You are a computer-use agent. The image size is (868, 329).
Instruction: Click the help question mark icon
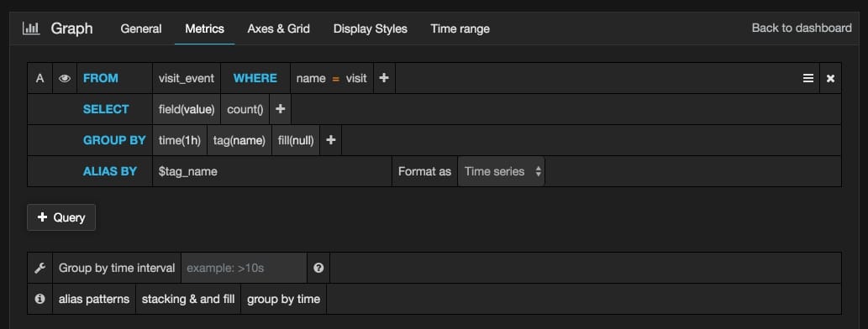318,268
